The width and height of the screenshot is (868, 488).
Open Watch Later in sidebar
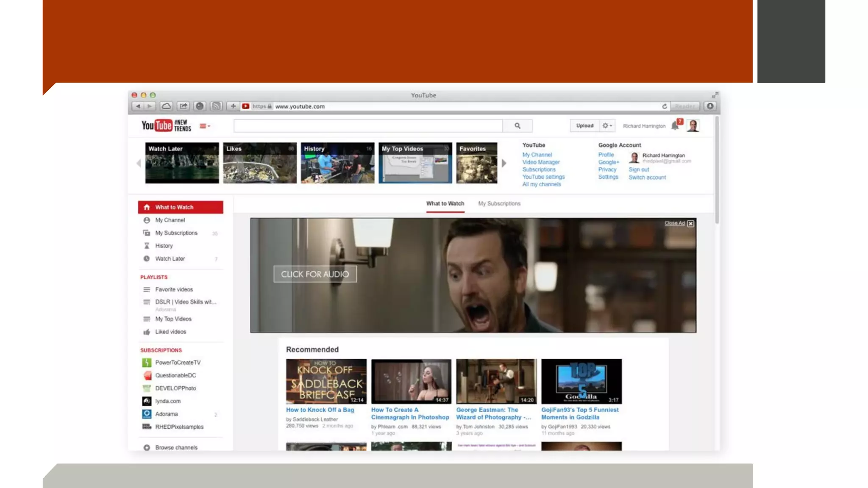[x=170, y=259]
